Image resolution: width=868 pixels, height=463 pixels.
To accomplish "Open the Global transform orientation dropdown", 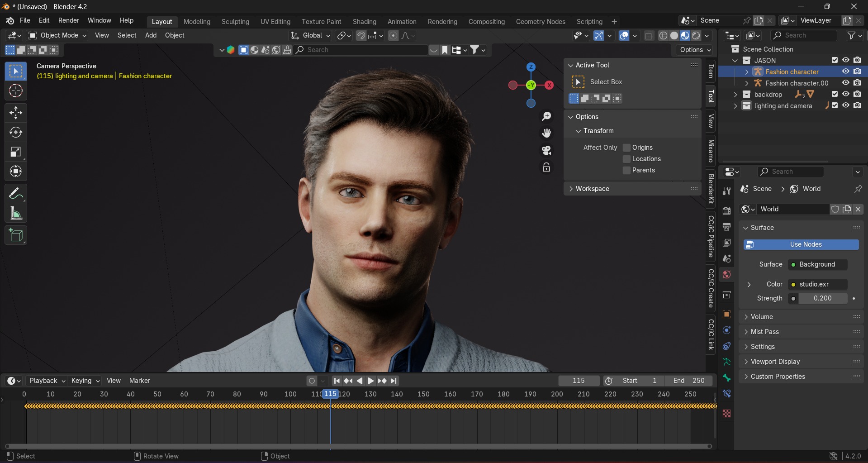I will pos(311,35).
